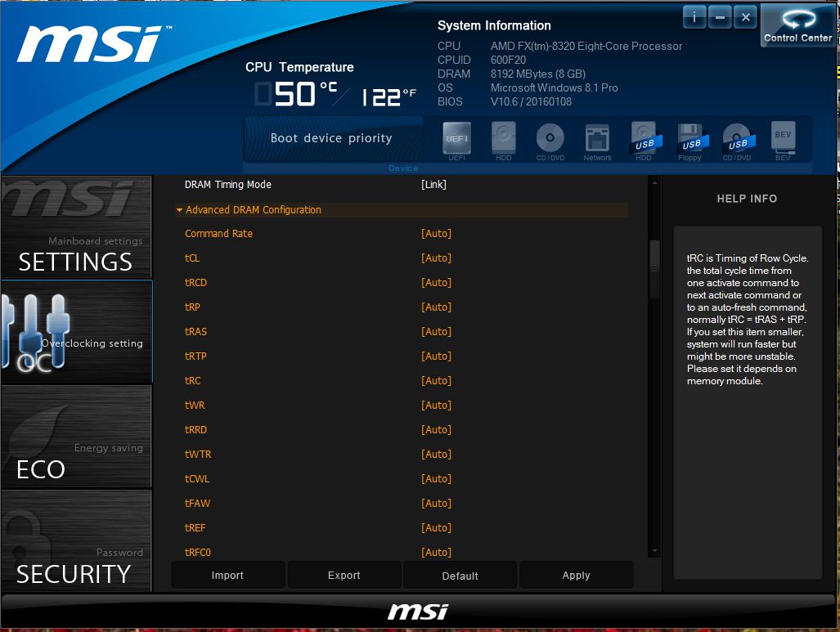Change tRFC0 [Auto] value
Viewport: 840px width, 632px height.
click(x=436, y=552)
